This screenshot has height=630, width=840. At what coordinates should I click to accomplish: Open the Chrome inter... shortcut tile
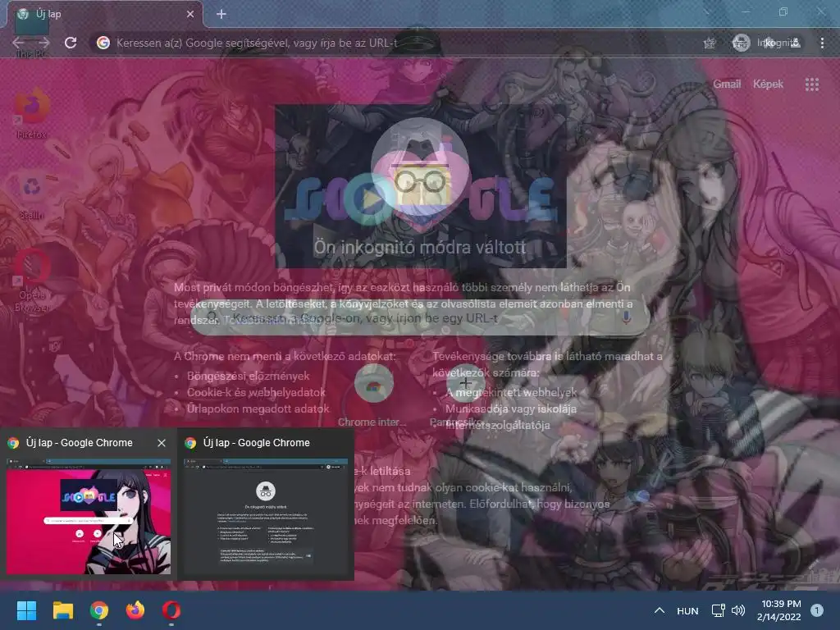373,395
